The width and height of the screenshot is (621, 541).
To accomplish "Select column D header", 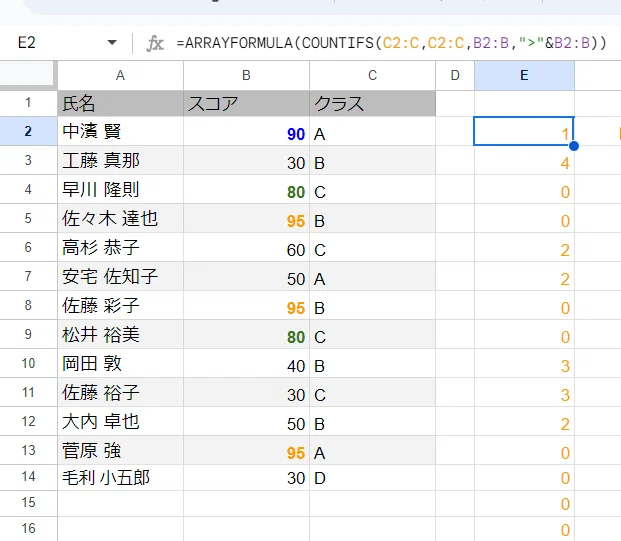I will tap(455, 76).
